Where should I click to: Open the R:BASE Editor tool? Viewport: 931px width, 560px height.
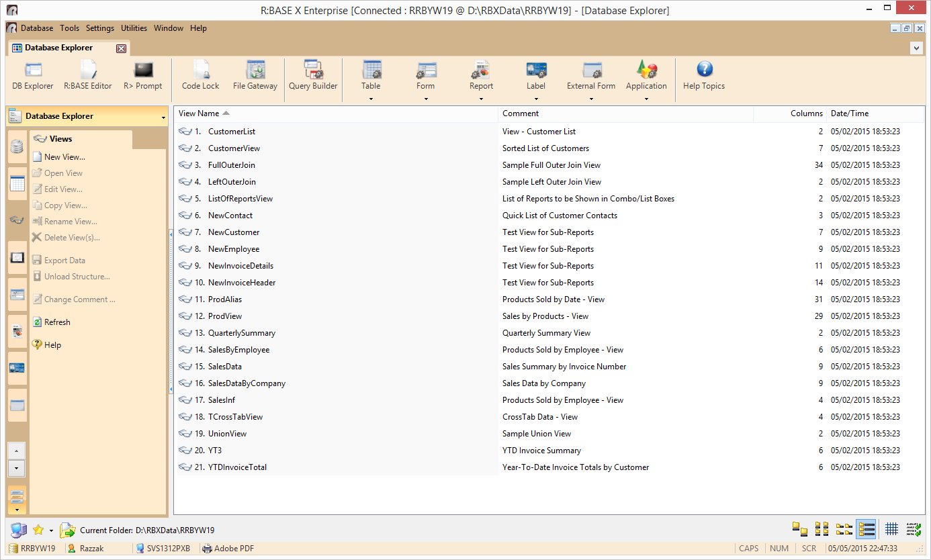87,75
